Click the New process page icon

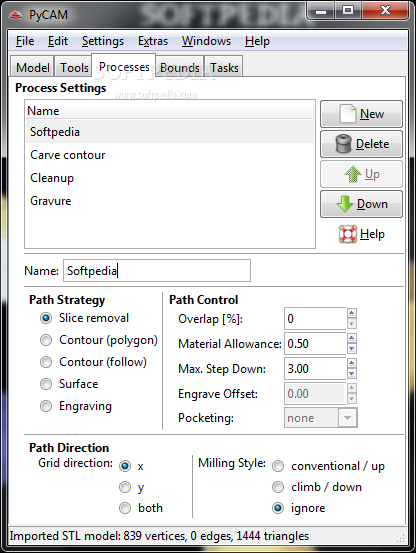(348, 114)
